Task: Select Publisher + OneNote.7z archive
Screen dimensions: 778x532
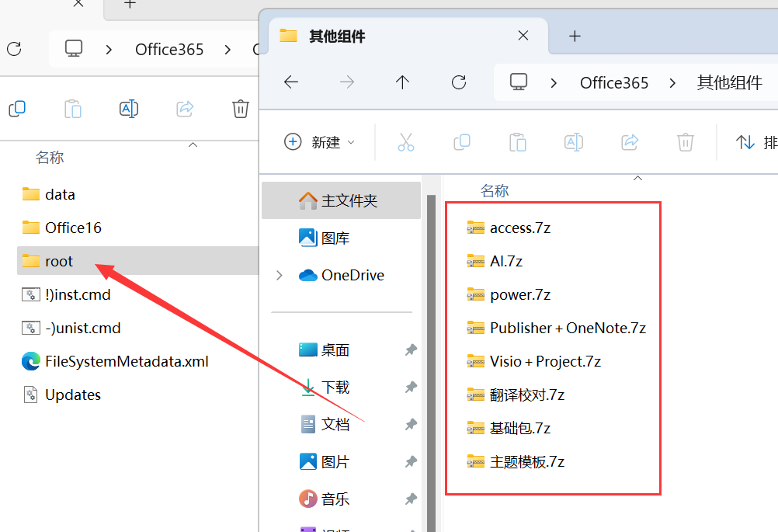Action: [556, 328]
